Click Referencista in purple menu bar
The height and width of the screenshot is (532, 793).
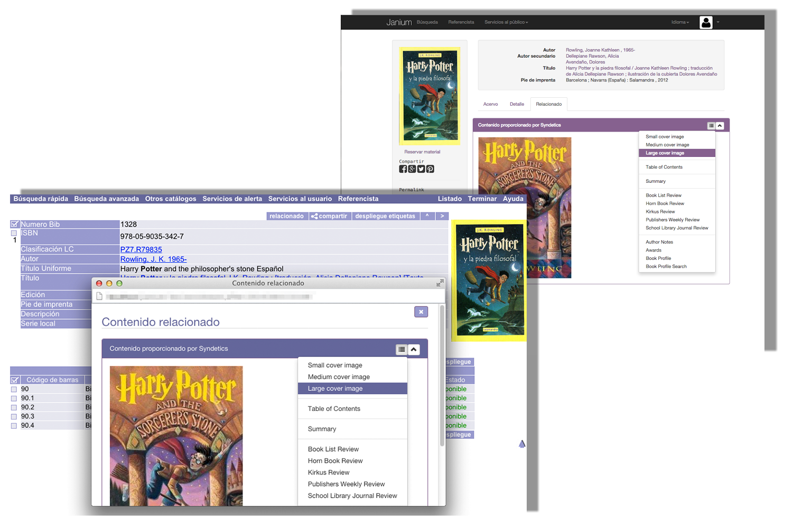[x=358, y=199]
